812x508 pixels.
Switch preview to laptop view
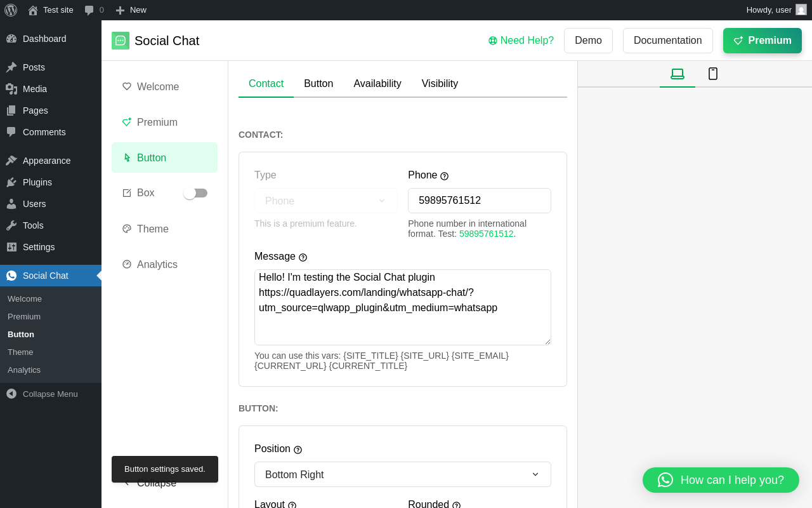click(678, 74)
